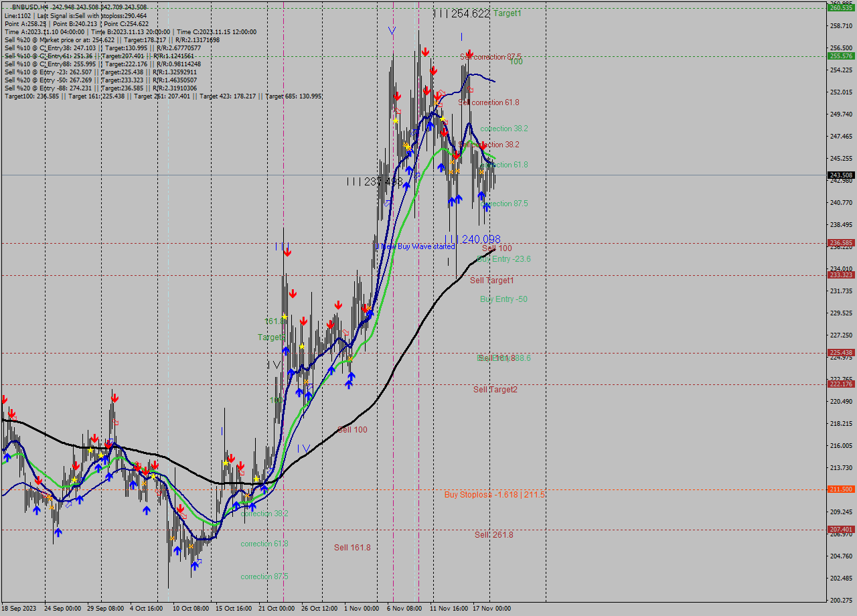
Task: Click the red down arrow above the mid-October spike
Action: point(288,252)
